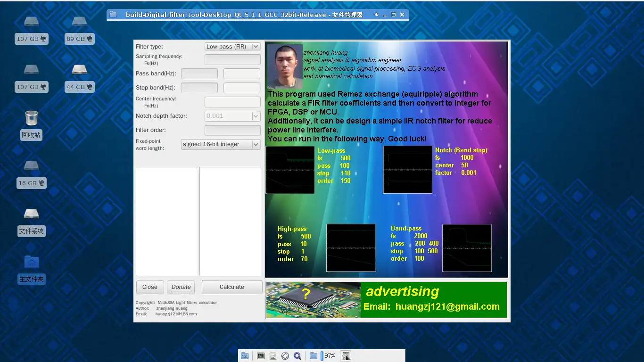This screenshot has height=362, width=644.
Task: Launch the terminal from the bottom panel
Action: click(x=261, y=356)
